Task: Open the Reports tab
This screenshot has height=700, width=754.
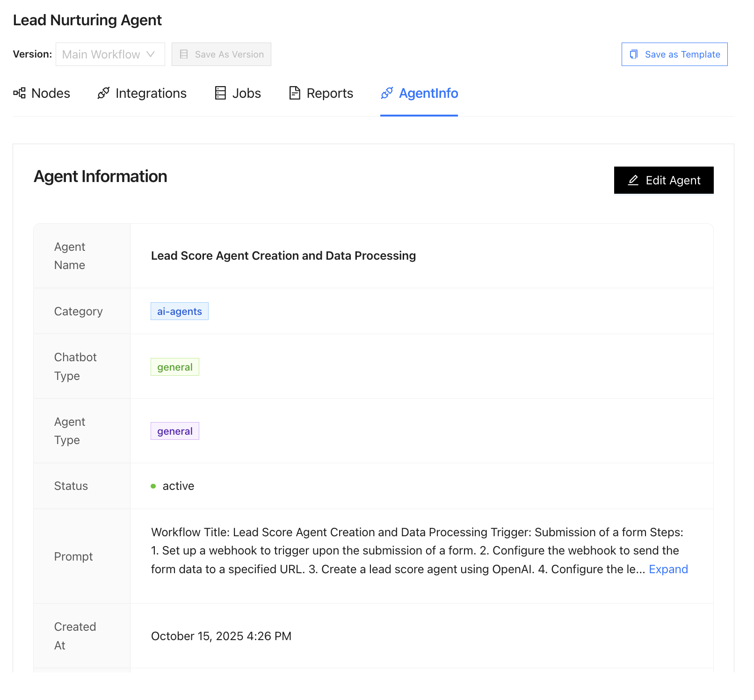Action: [x=330, y=93]
